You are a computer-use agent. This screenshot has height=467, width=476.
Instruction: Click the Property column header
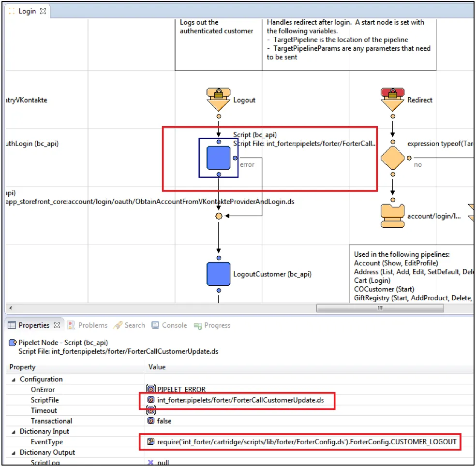pos(75,367)
